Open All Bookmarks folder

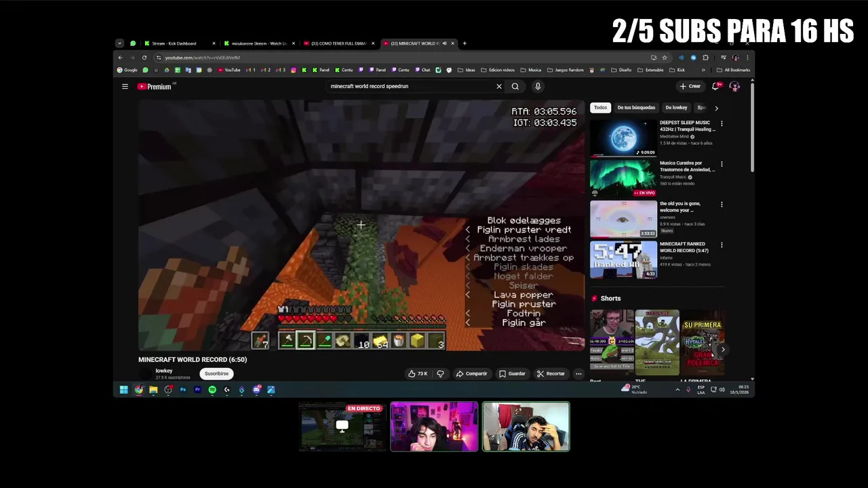pyautogui.click(x=734, y=70)
